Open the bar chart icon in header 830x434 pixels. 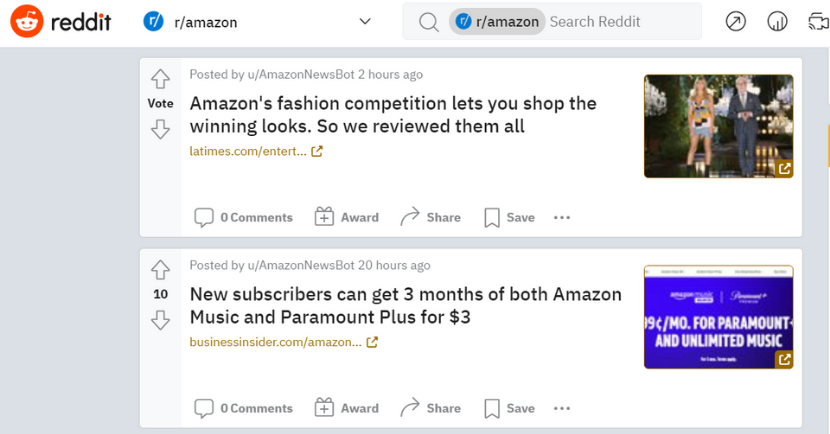pos(777,22)
